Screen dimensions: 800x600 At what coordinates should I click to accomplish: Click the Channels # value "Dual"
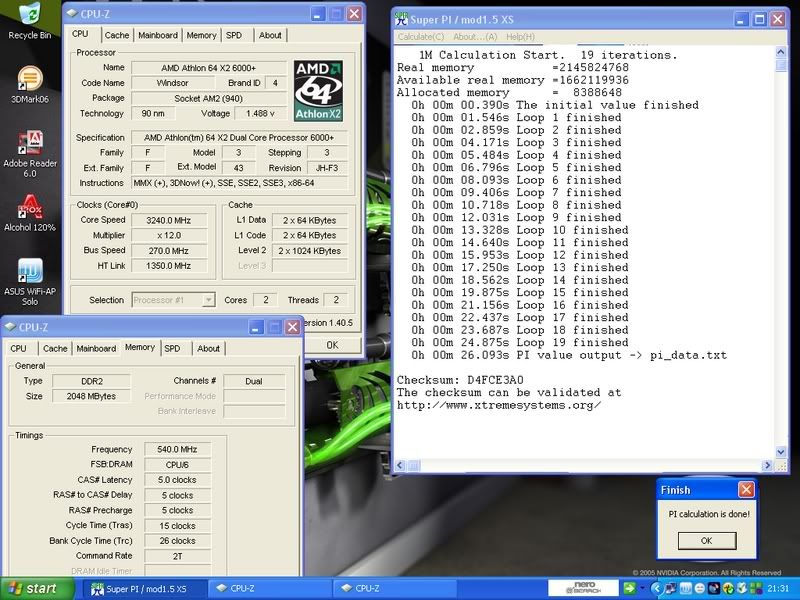[x=254, y=381]
